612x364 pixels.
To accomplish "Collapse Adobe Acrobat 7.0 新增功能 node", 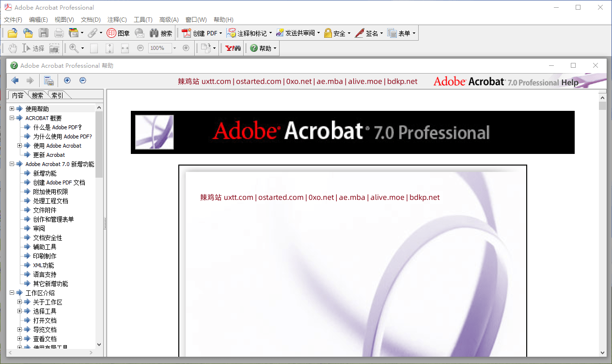I will (x=12, y=164).
